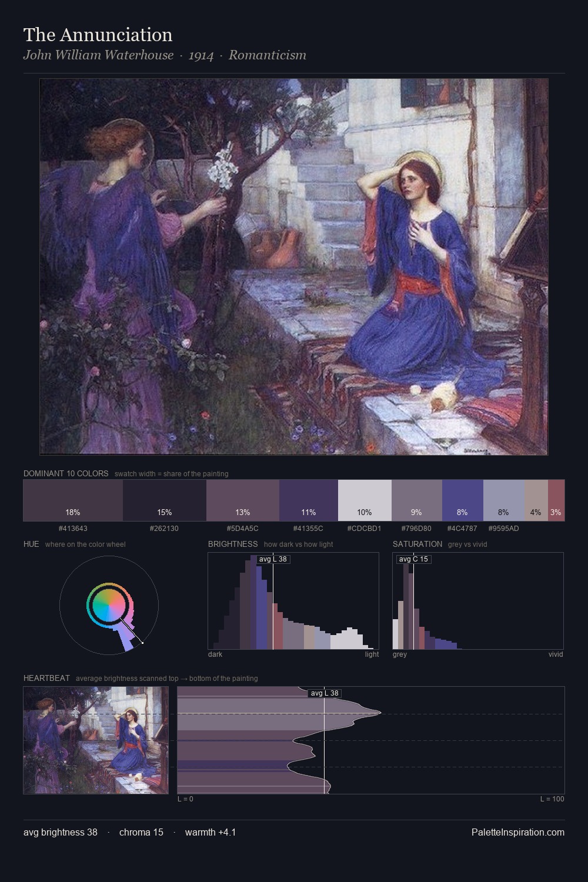Click the BRIGHTNESS section heading
Screen dimensions: 588x882
point(233,544)
